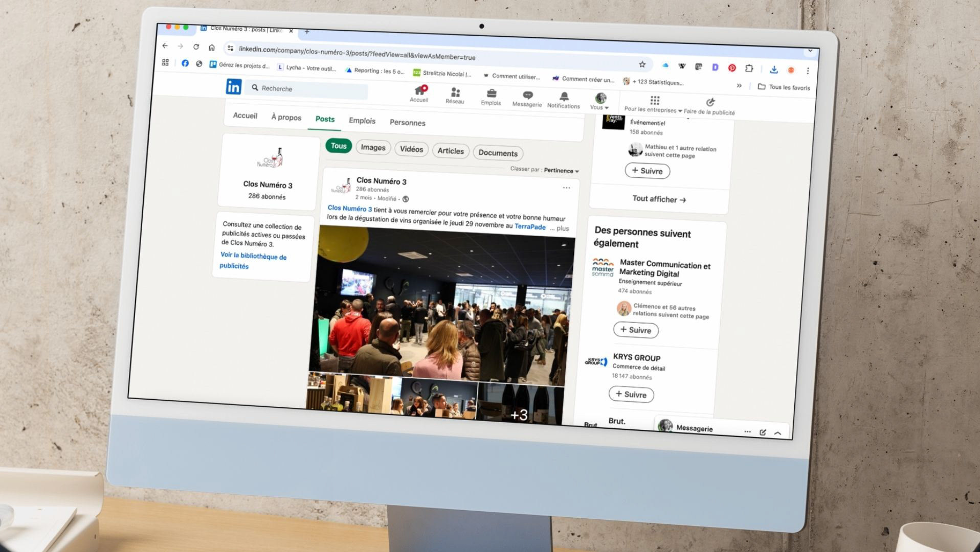Open the +3 more photos thumbnail
The height and width of the screenshot is (552, 980).
pos(520,404)
